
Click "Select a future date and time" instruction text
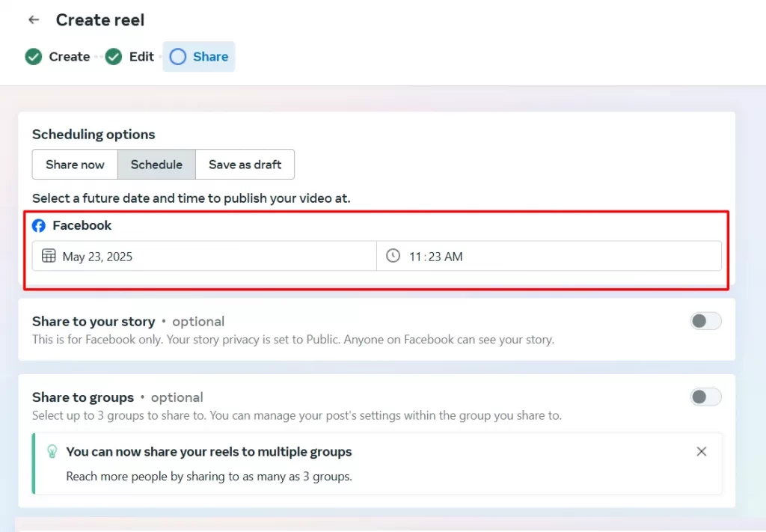(191, 198)
